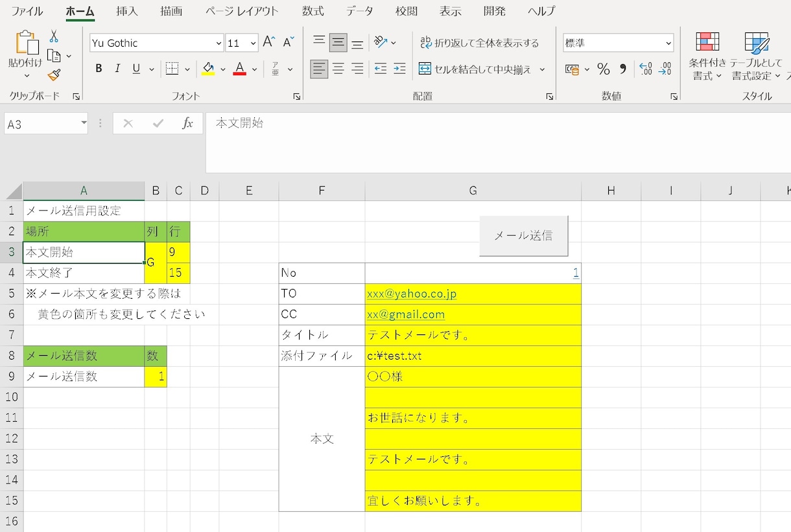Align text right

coord(357,69)
